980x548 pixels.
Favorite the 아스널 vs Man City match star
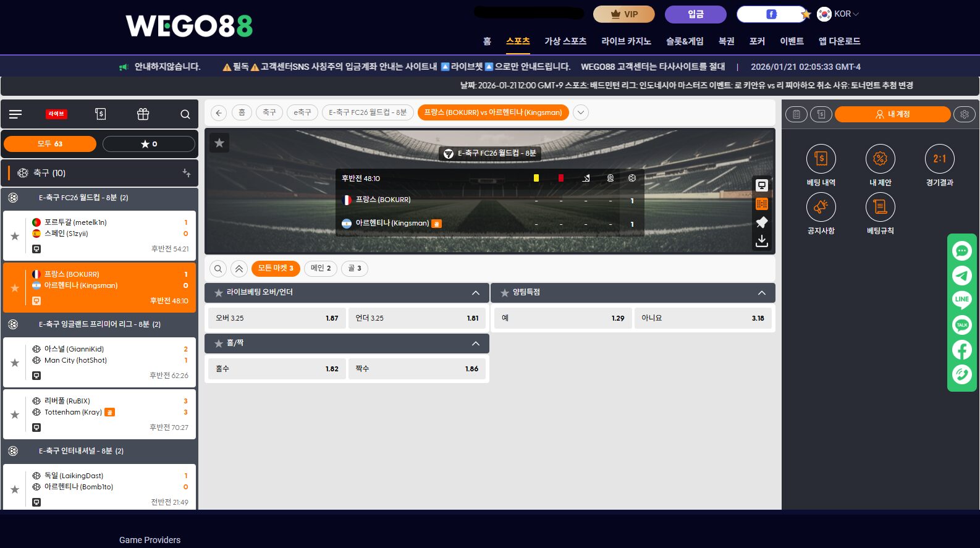click(15, 363)
